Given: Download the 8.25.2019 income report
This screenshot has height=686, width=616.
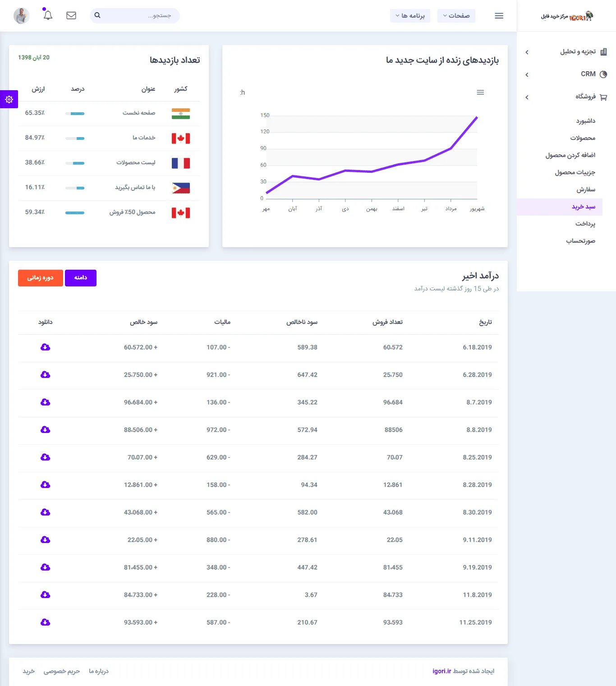Looking at the screenshot, I should tap(45, 457).
